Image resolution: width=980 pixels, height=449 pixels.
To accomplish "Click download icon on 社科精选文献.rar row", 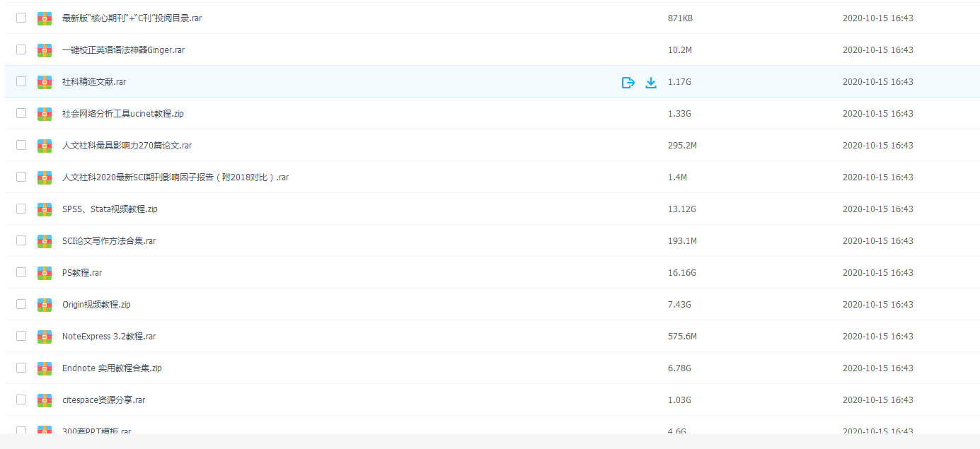I will [x=651, y=83].
